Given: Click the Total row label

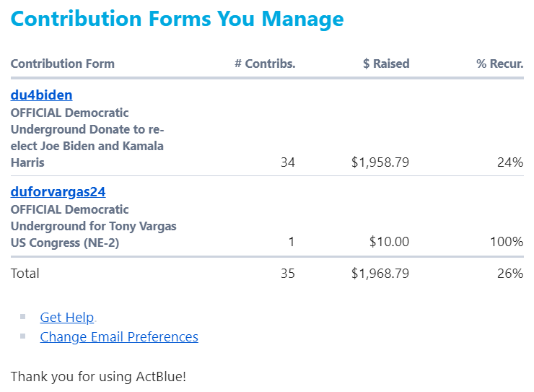Looking at the screenshot, I should (x=25, y=274).
